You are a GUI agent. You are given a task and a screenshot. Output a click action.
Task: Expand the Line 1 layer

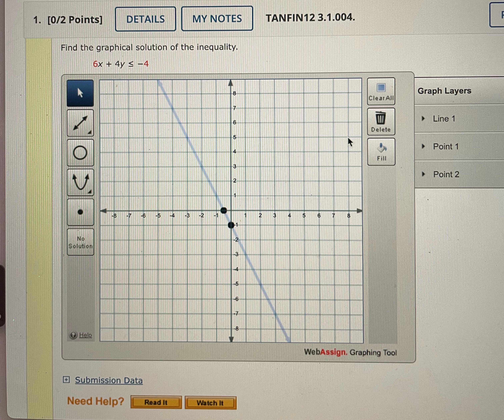click(423, 118)
